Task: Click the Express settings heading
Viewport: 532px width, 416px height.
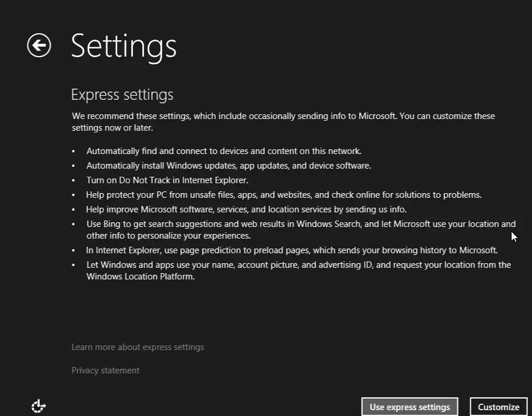Action: click(123, 95)
